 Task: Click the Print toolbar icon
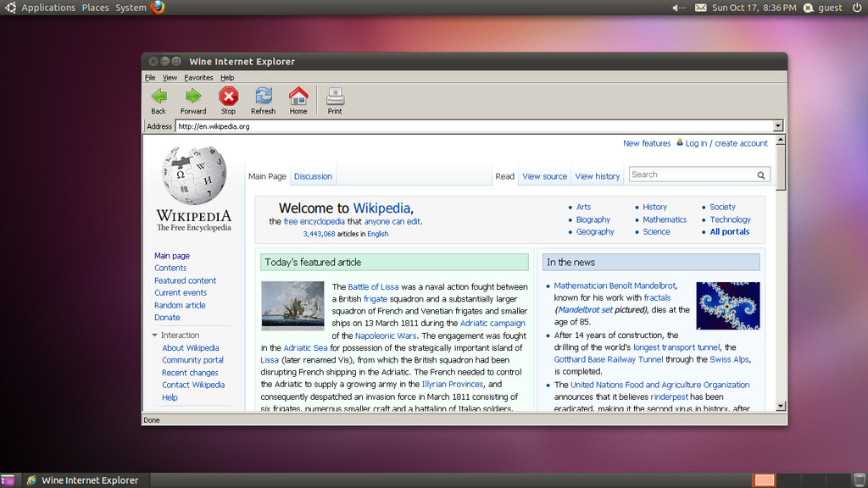point(335,96)
